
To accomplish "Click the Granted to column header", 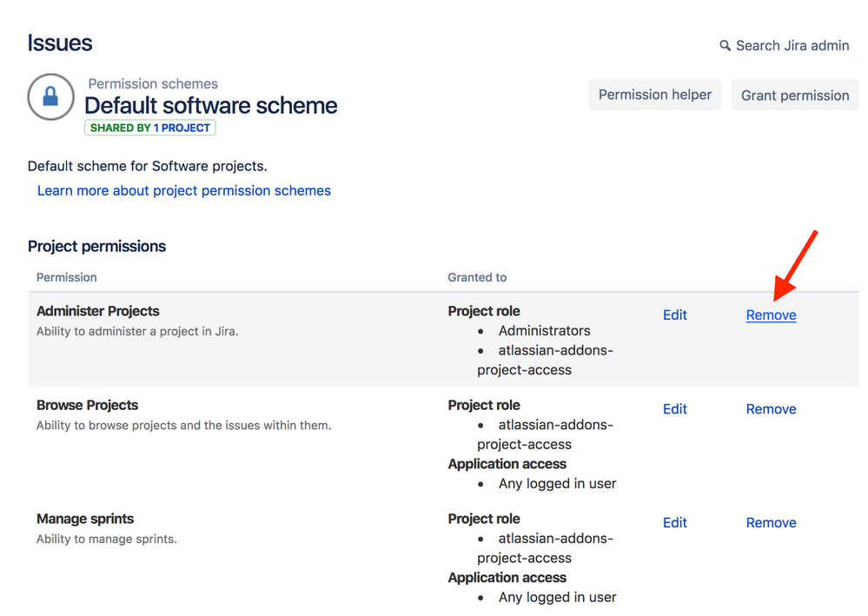I will [476, 276].
